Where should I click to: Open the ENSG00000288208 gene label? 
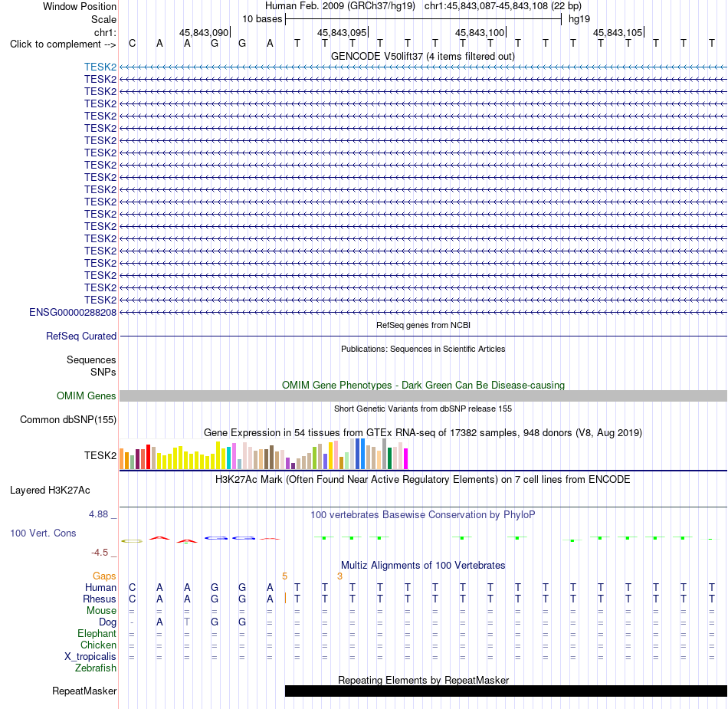coord(73,313)
